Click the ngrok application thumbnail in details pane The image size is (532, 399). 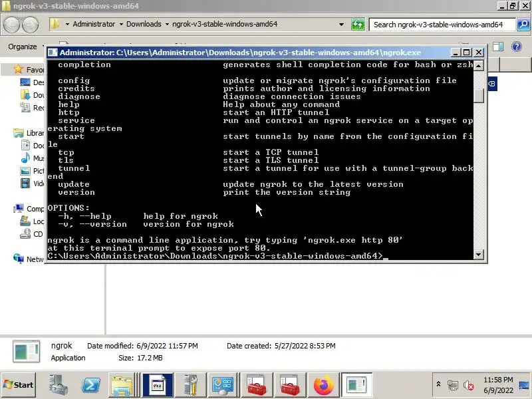(27, 352)
